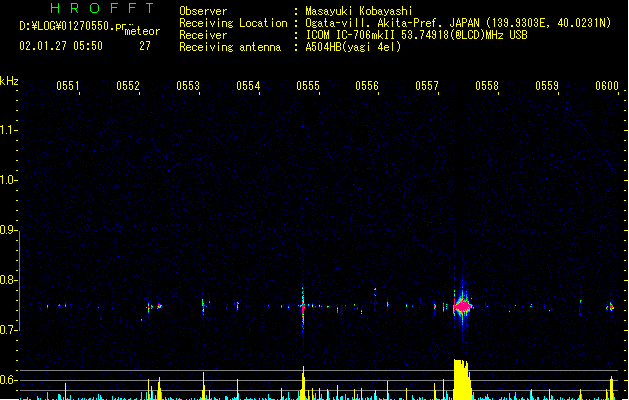The image size is (629, 400).
Task: Click the HROFFT title text
Action: (102, 8)
